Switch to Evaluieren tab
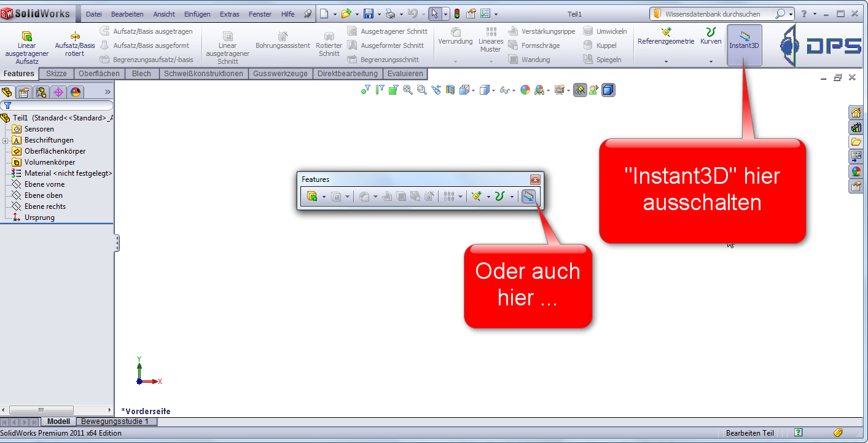Screen dimensions: 868x443 point(405,74)
